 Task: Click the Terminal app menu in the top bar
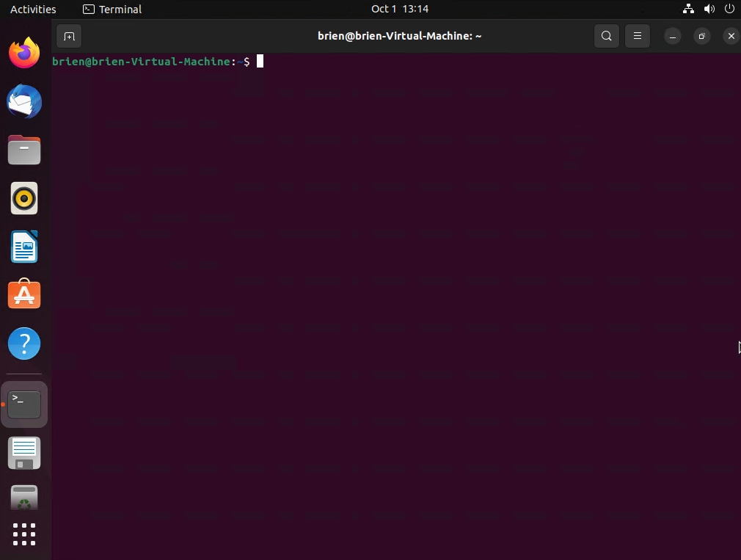tap(112, 9)
